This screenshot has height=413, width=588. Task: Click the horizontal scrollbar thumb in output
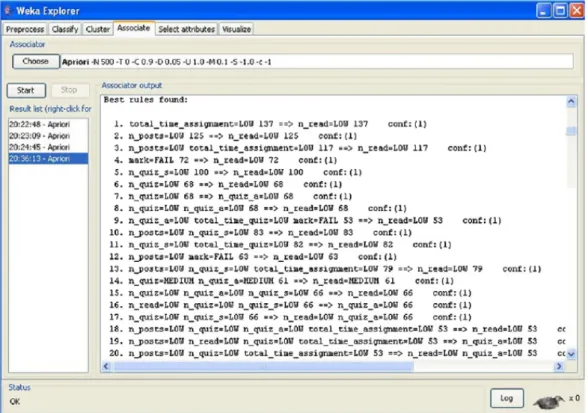(263, 366)
